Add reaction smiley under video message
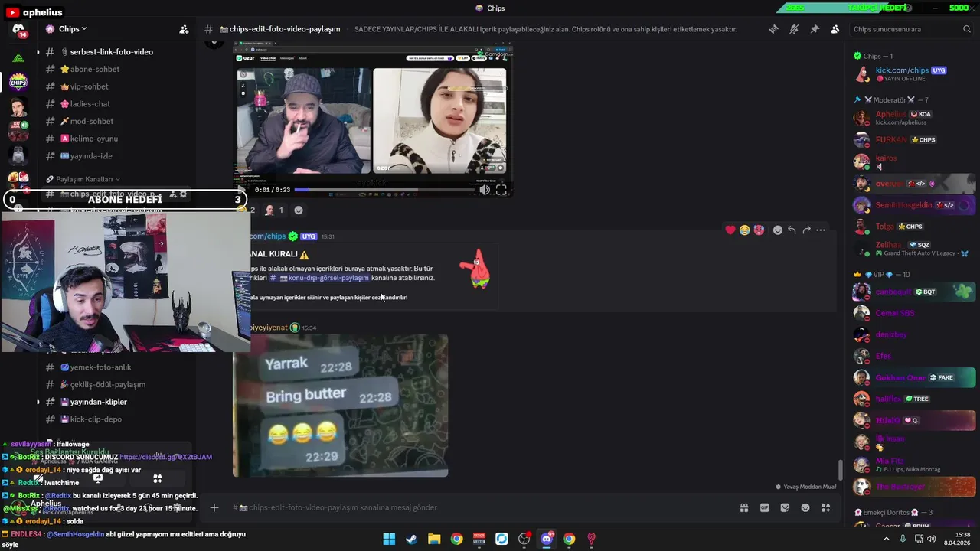 pyautogui.click(x=299, y=210)
